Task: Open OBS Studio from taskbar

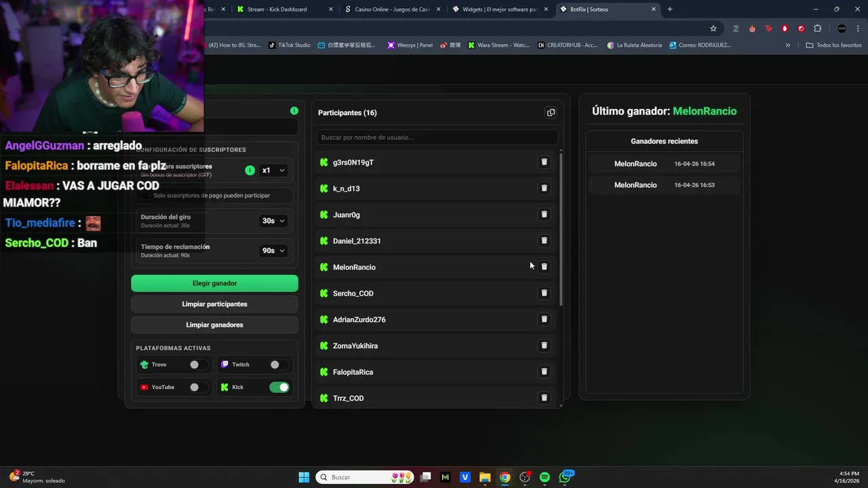Action: [x=524, y=477]
